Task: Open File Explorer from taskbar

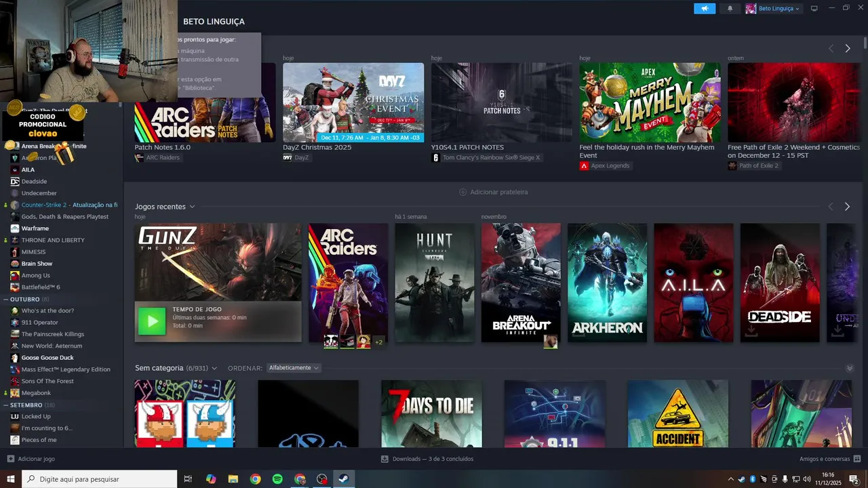Action: pyautogui.click(x=233, y=479)
